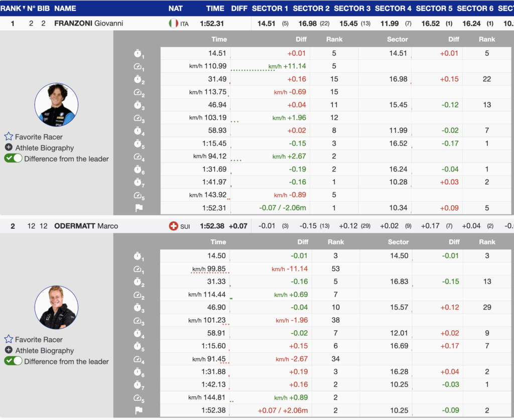Collapse the ODERMATT Marco result row
This screenshot has width=514, height=420.
point(86,226)
